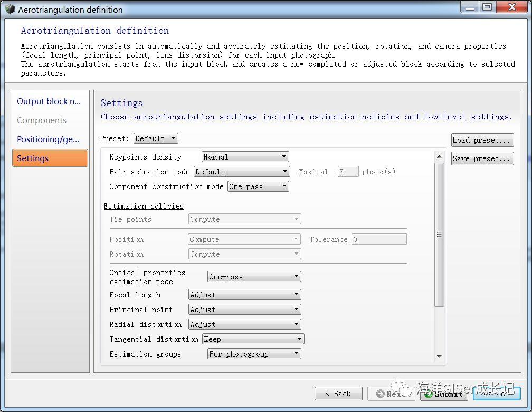Expand Optical properties estimation mode dropdown
Viewport: 532px width, 412px height.
(x=254, y=277)
